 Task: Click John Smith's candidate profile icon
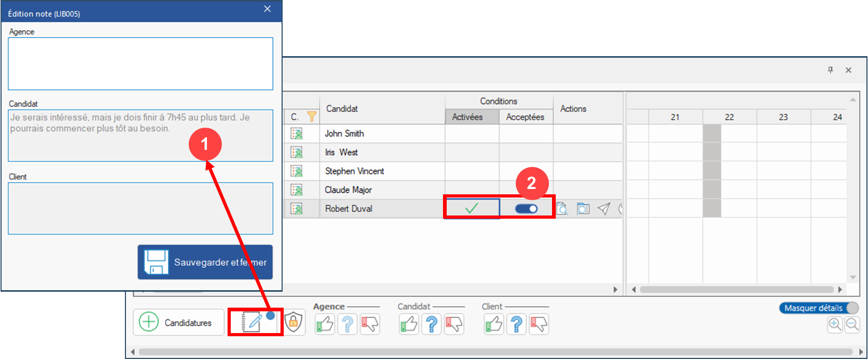[x=296, y=133]
